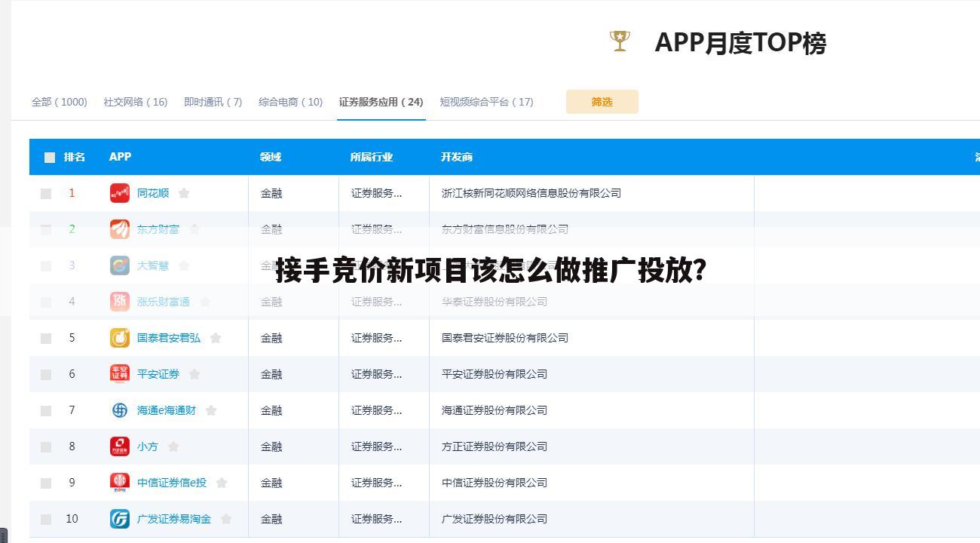
Task: Click the 小方 app icon
Action: pyautogui.click(x=118, y=446)
